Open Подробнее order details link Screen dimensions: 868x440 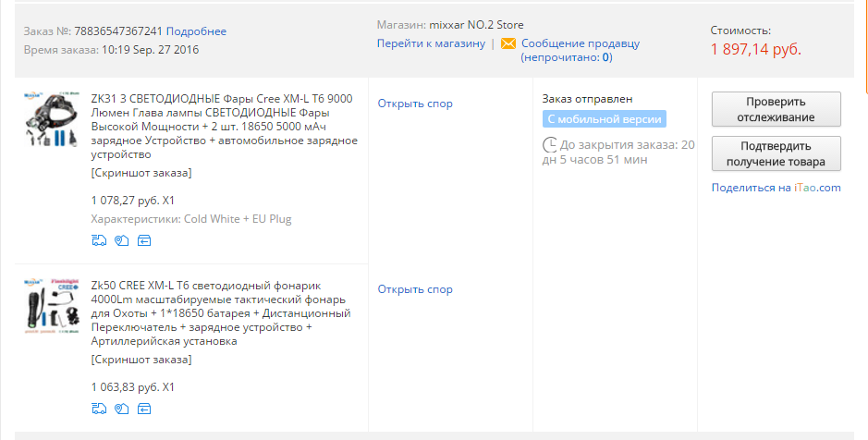coord(196,31)
